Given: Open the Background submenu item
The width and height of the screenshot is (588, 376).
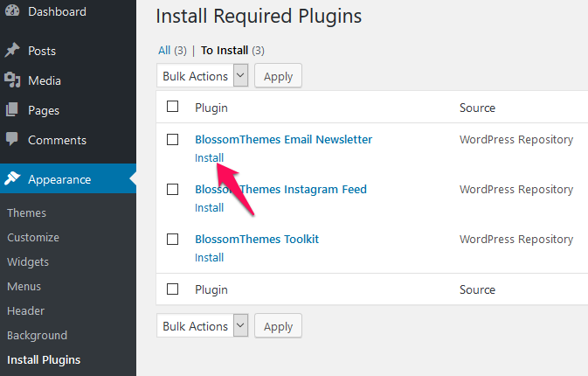Looking at the screenshot, I should (x=37, y=336).
